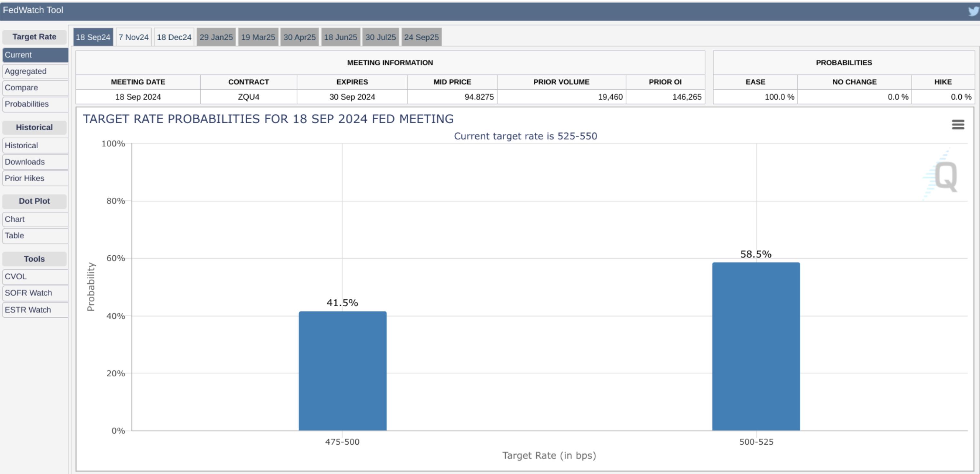Click the 94.8275 mid price value
The height and width of the screenshot is (474, 980).
[479, 97]
